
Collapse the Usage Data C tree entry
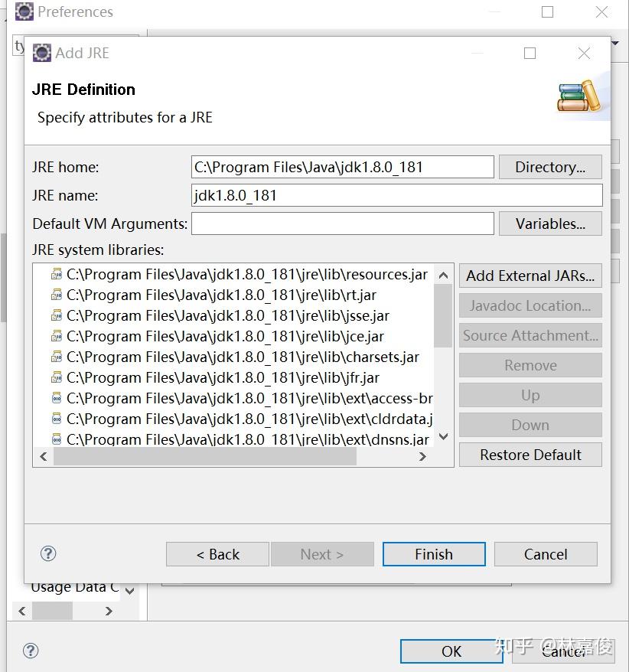[129, 589]
